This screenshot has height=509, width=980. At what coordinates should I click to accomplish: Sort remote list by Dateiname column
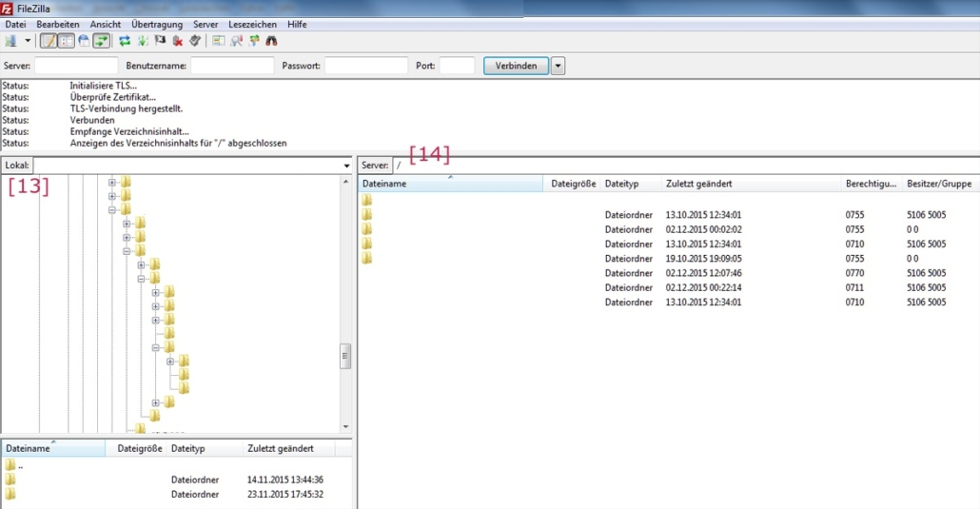tap(451, 184)
